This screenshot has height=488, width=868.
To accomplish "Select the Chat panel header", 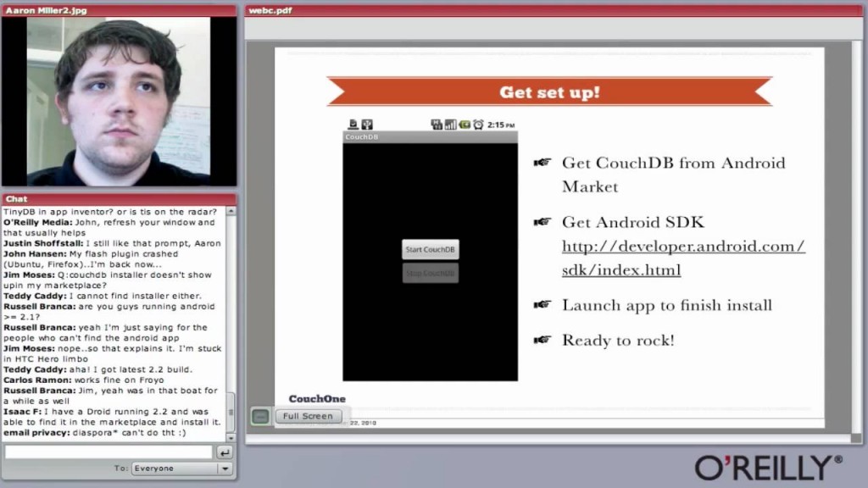I will click(x=119, y=199).
